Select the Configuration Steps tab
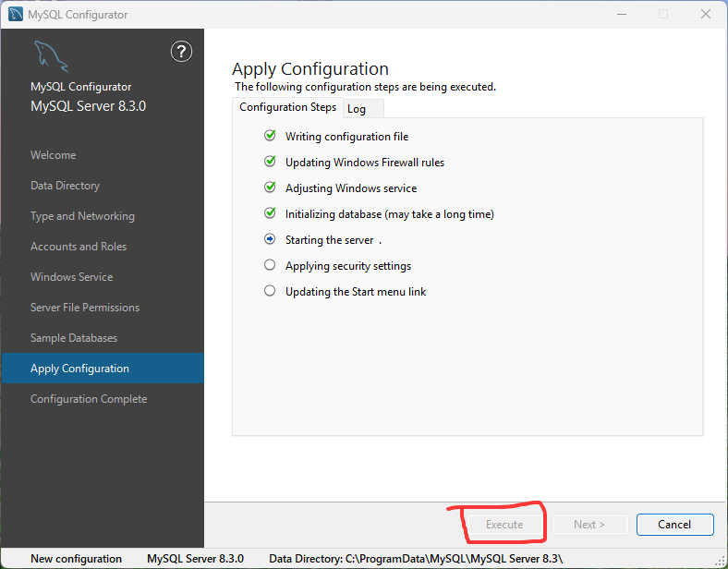Viewport: 728px width, 569px height. [x=288, y=107]
